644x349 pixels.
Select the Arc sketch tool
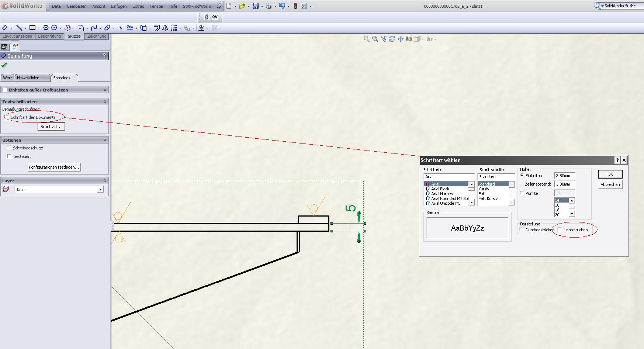(67, 28)
